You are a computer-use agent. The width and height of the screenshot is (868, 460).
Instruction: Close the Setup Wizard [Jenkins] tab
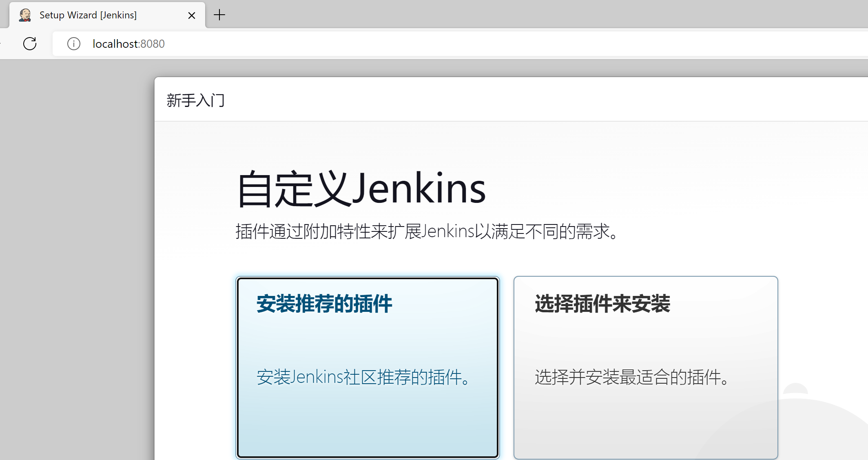point(191,16)
